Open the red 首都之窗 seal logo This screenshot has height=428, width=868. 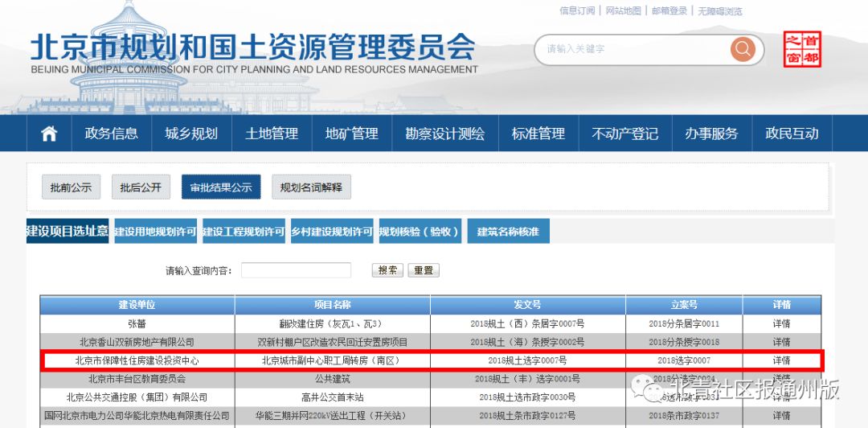(x=802, y=49)
